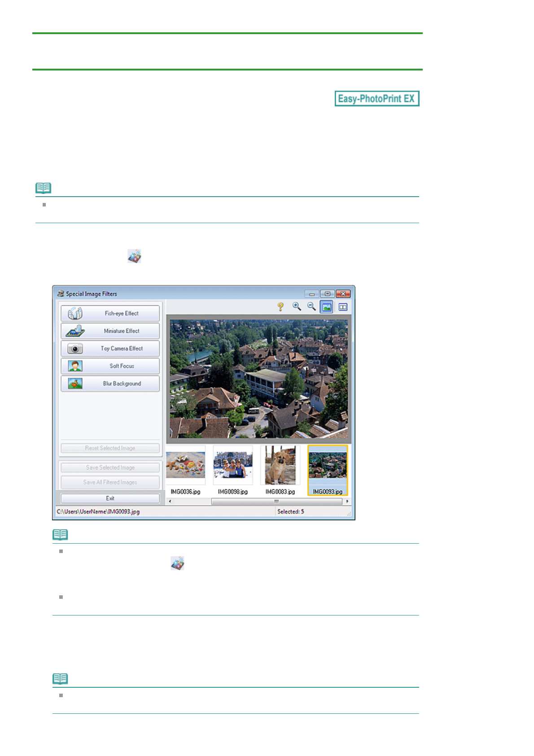Click the Special Image Filters icon in lower note
Screen dimensions: 534x756
click(x=177, y=563)
